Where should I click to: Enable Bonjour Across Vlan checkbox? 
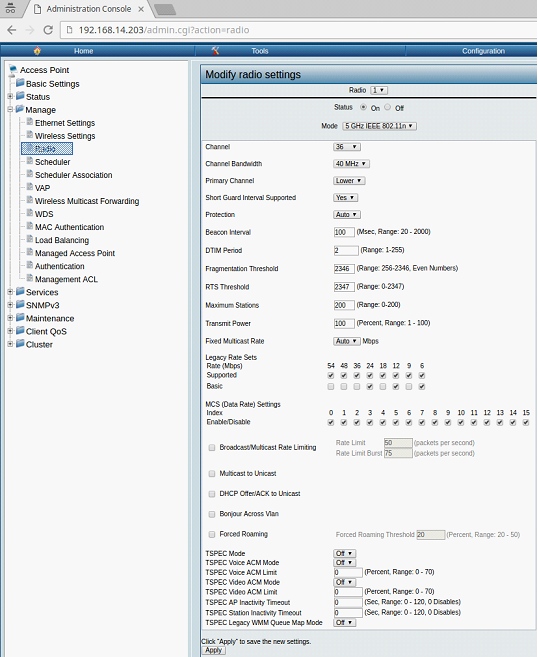coord(212,514)
